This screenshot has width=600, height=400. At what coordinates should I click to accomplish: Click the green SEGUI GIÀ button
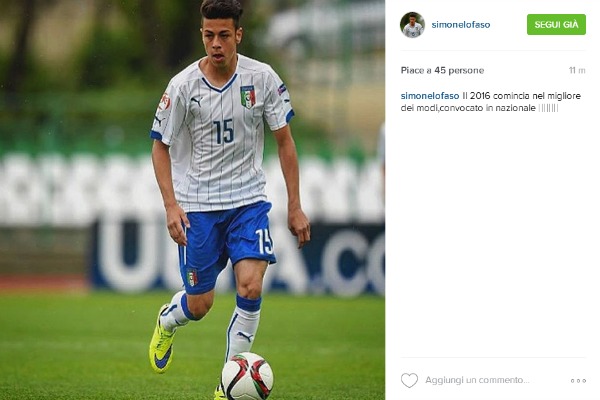556,24
